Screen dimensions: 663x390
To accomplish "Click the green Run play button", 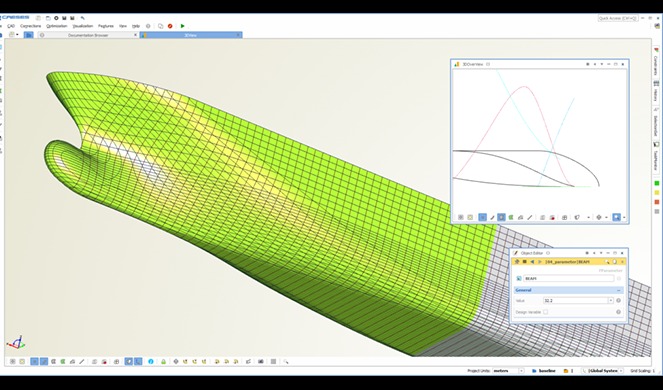I will click(183, 26).
